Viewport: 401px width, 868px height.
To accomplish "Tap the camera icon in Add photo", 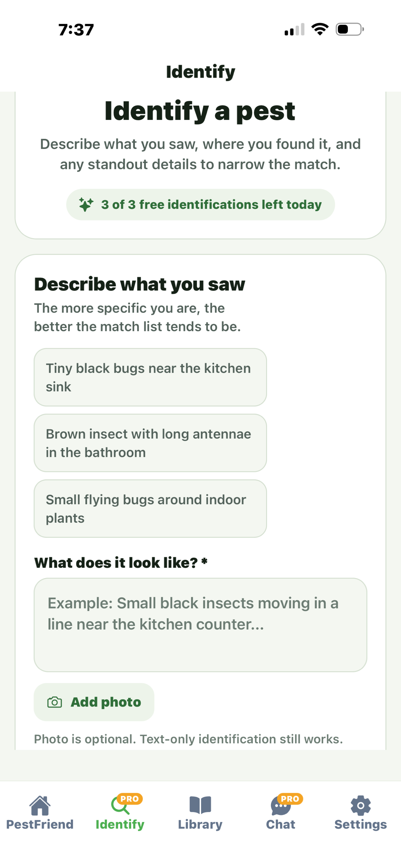I will [x=56, y=702].
